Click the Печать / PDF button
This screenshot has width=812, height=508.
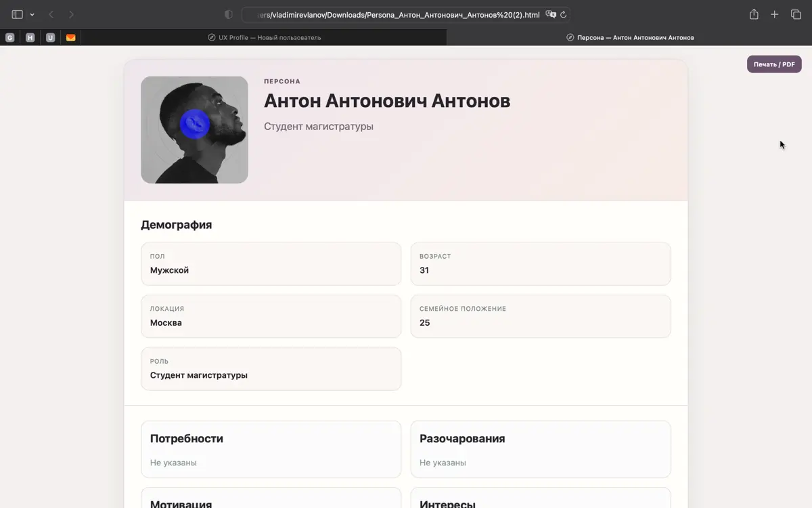pos(774,64)
